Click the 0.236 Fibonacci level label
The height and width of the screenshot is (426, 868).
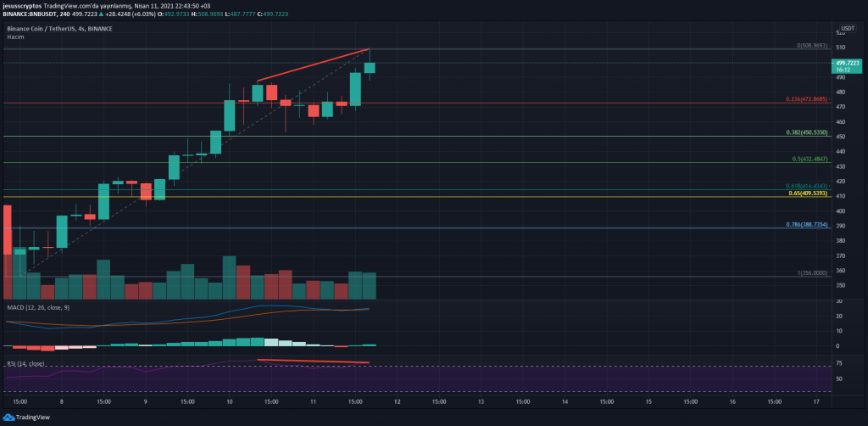(x=806, y=99)
